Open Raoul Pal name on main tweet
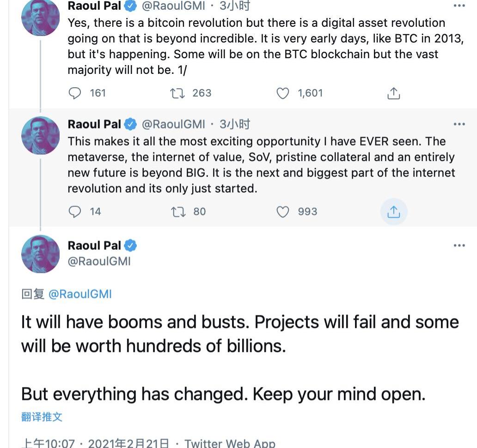The width and height of the screenshot is (477, 448). (x=94, y=245)
